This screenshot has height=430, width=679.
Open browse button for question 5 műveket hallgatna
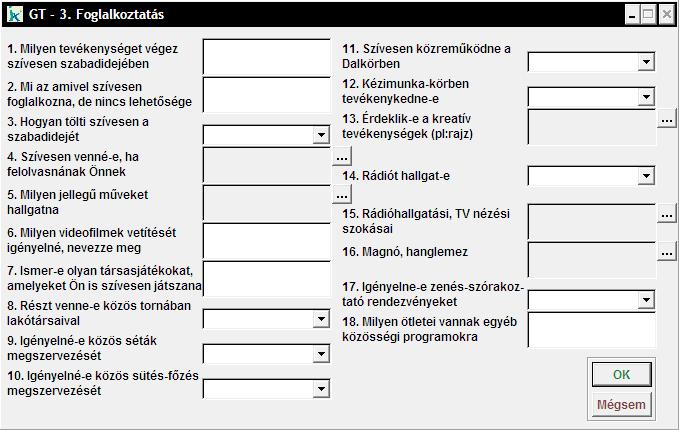tap(342, 195)
